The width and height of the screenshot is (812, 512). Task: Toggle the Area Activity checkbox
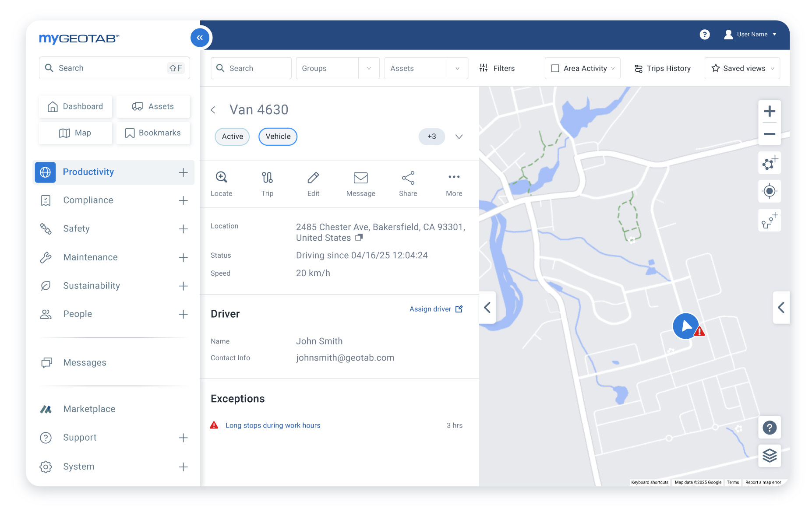[555, 68]
